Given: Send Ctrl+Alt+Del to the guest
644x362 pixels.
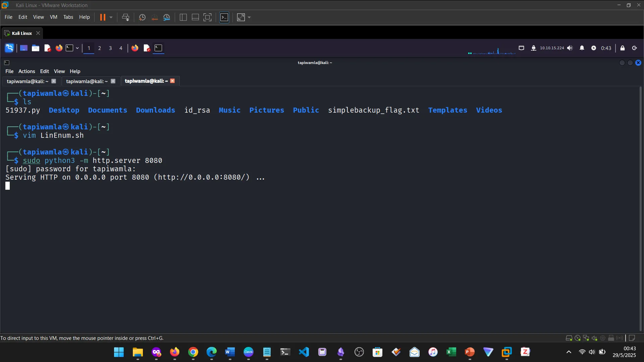Looking at the screenshot, I should tap(125, 17).
